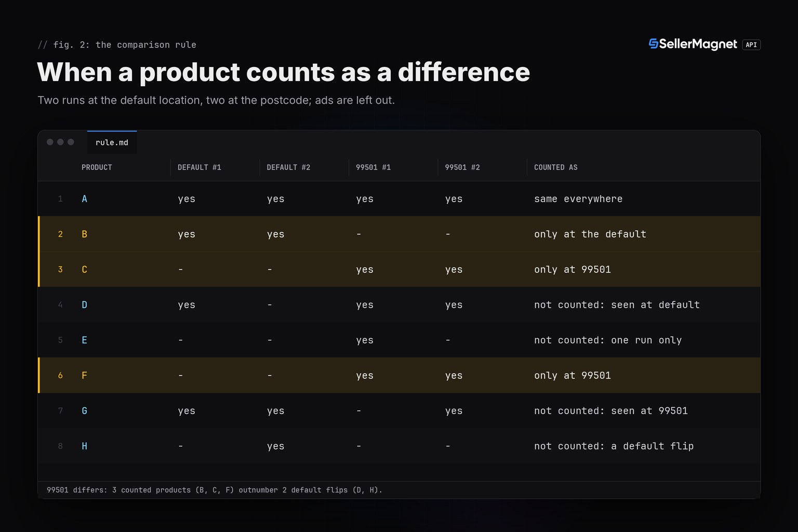
Task: Click product letter C in row 3
Action: click(84, 270)
